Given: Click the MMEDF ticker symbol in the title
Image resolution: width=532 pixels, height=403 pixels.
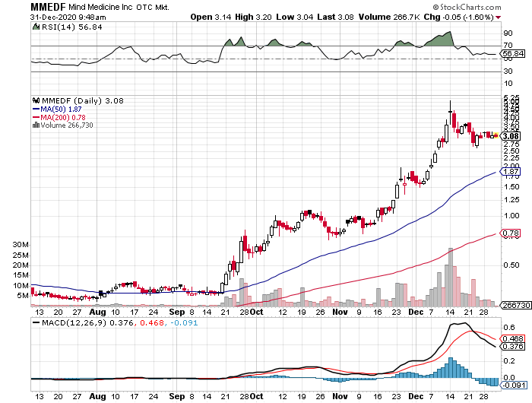Looking at the screenshot, I should click(x=48, y=6).
